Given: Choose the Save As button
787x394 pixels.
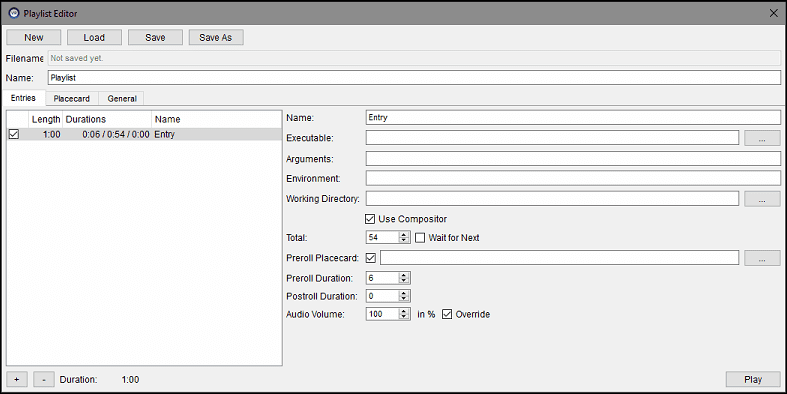Looking at the screenshot, I should pyautogui.click(x=216, y=37).
